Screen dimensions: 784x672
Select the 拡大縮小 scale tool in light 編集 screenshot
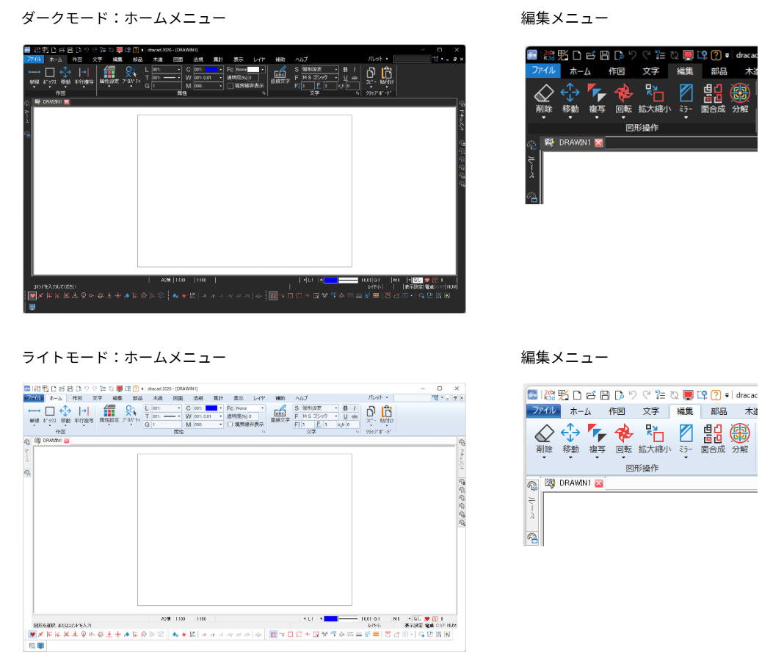point(655,439)
